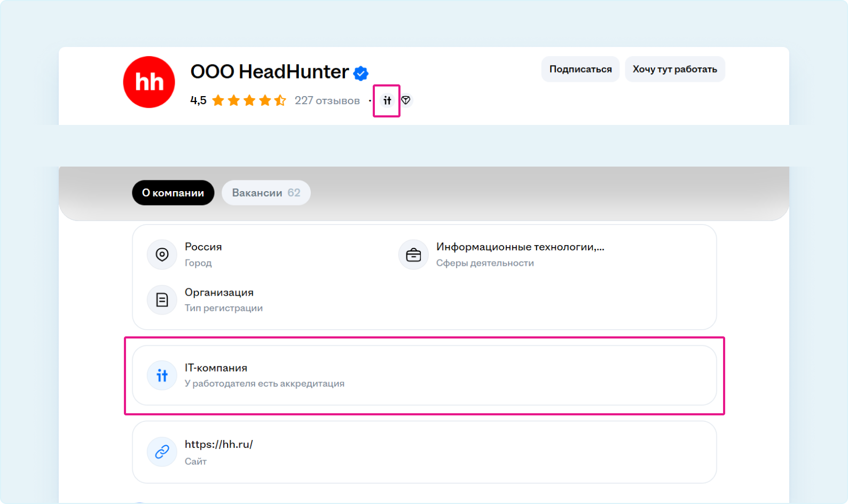Click the IT-компания accreditation title
Image resolution: width=848 pixels, height=504 pixels.
coord(216,368)
